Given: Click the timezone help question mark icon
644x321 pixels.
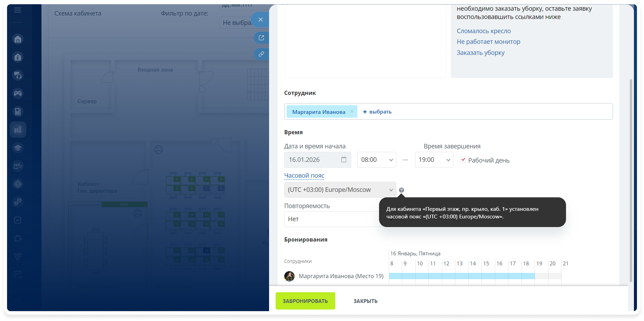Looking at the screenshot, I should pos(401,190).
